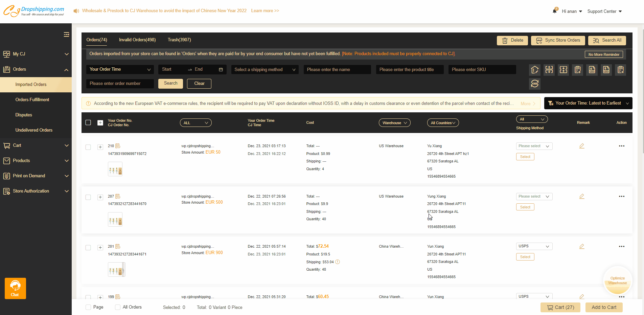Screen dimensions: 644x315
Task: Click the expand all orders icon
Action: (x=549, y=70)
